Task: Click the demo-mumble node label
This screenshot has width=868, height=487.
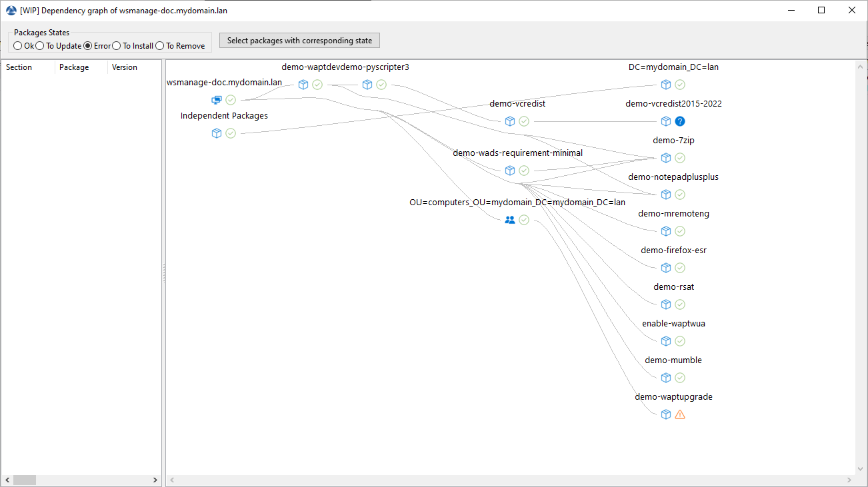Action: pos(673,360)
